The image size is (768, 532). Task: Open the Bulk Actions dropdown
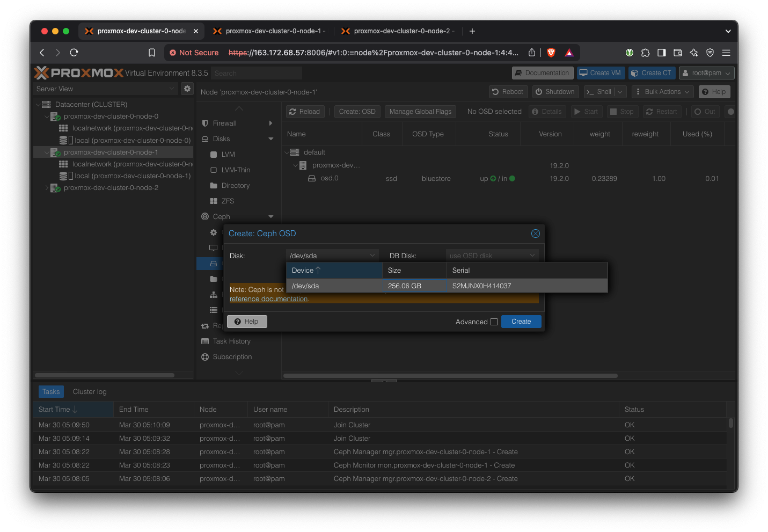(662, 92)
